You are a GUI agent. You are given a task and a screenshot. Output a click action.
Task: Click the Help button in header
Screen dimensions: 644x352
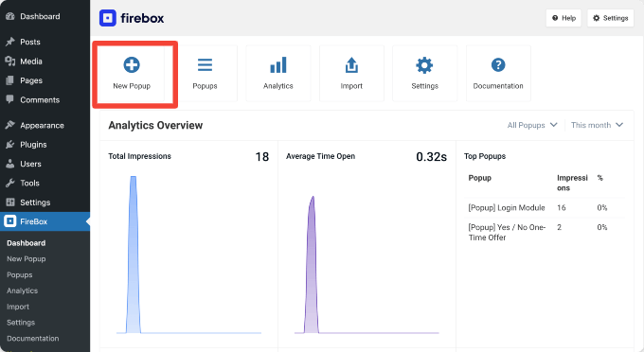pos(563,18)
